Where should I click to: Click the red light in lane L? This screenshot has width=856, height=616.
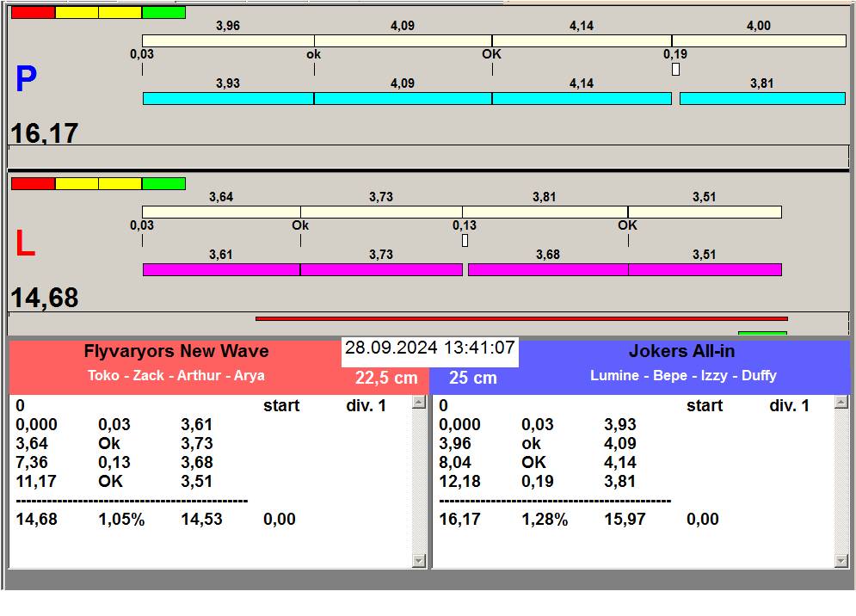[33, 183]
